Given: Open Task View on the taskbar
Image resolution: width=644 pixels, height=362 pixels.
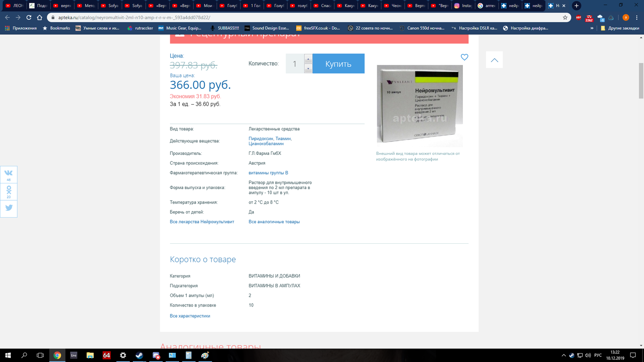Looking at the screenshot, I should click(x=40, y=355).
